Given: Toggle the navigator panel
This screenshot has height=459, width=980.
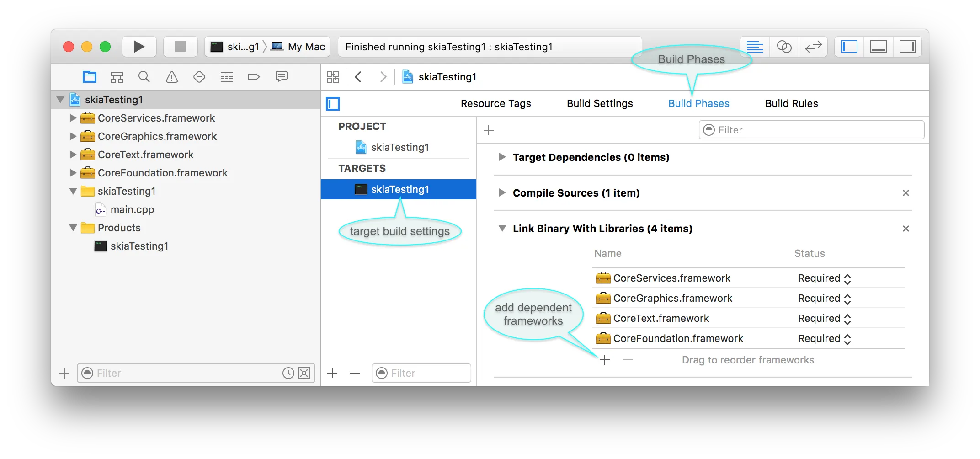Looking at the screenshot, I should 849,47.
